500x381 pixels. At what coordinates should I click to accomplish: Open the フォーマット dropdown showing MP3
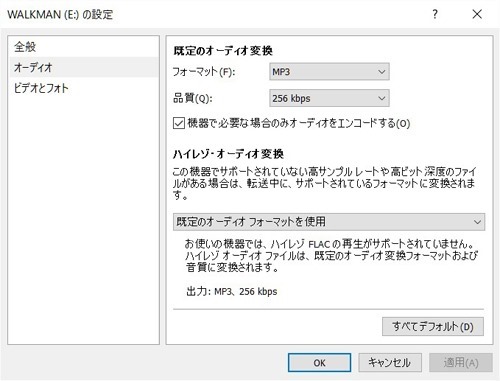[329, 72]
